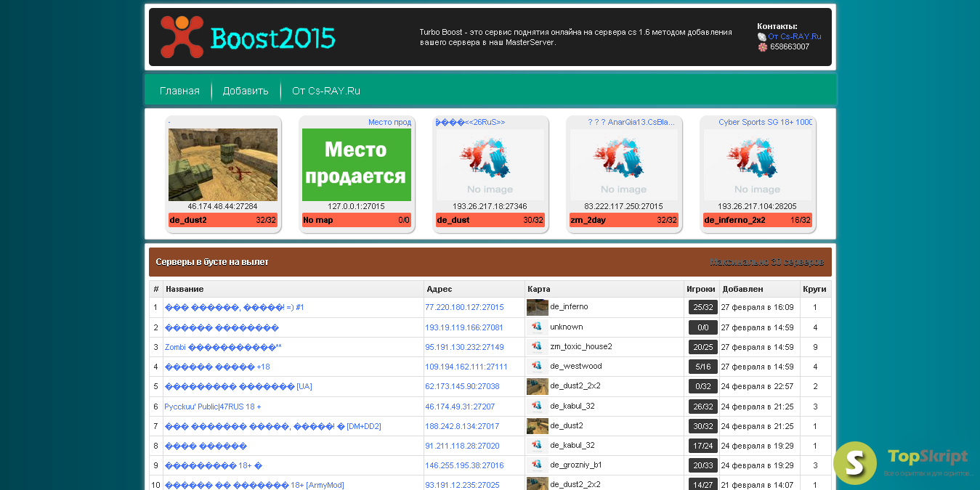Click the map icon in row 8 de_kabul_32
Screen dimensions: 980x490
click(538, 445)
